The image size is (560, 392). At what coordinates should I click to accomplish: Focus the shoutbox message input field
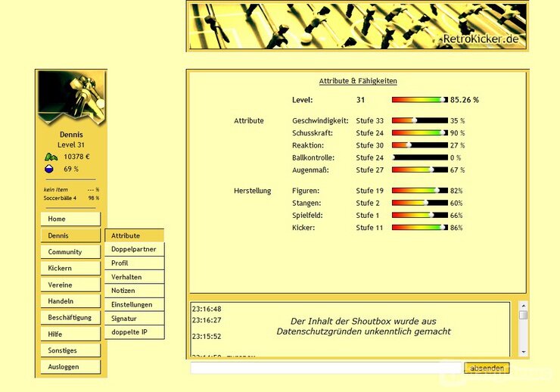(326, 368)
